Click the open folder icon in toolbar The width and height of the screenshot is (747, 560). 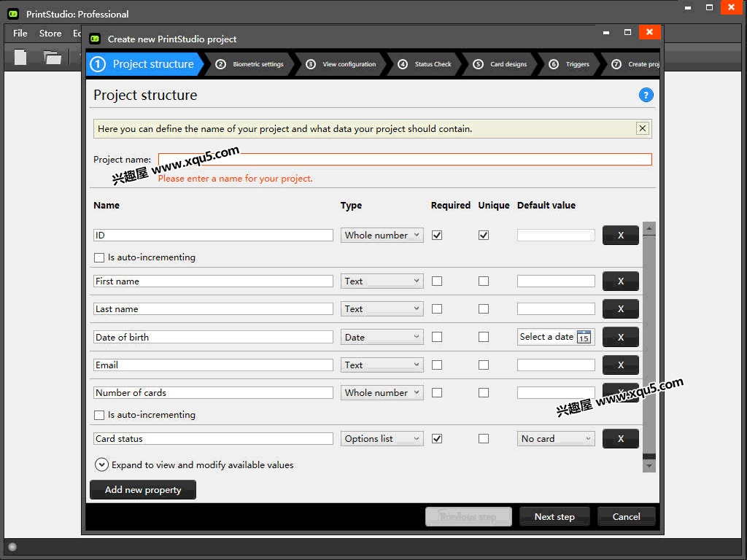coord(53,57)
